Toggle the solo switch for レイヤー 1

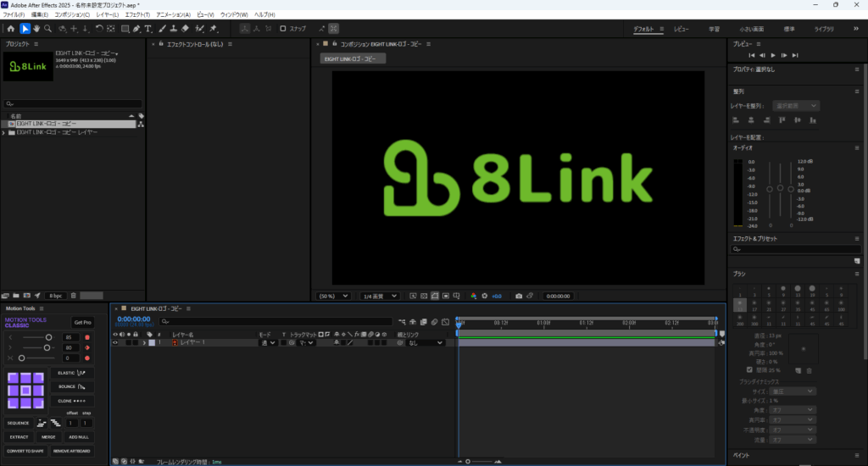coord(129,342)
